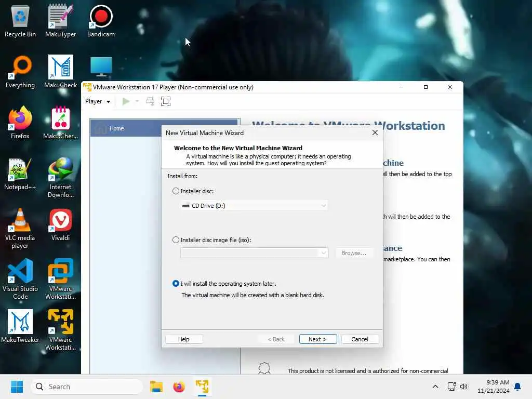Show hidden tray icons chevron
Viewport: 532px width, 399px height.
click(435, 387)
